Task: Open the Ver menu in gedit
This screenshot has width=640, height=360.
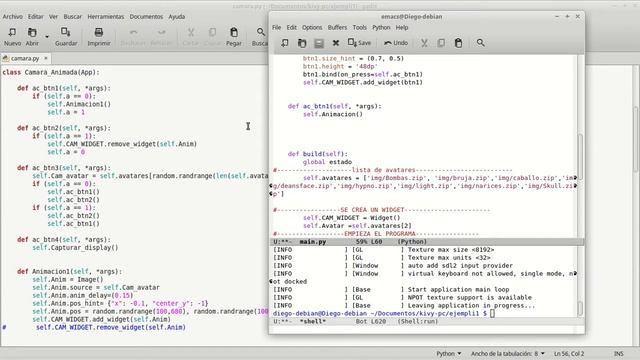Action: [x=53, y=17]
